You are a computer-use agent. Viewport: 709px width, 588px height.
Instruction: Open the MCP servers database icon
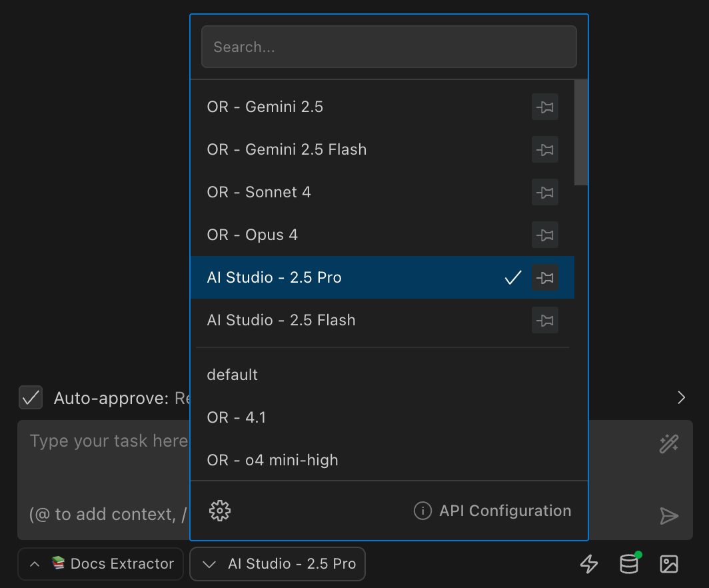point(628,563)
